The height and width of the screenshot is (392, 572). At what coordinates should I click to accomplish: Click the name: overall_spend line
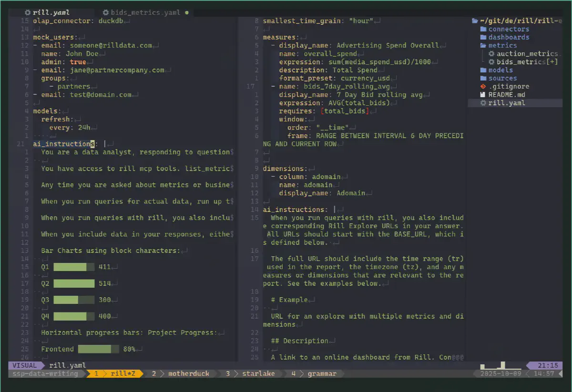(x=318, y=54)
